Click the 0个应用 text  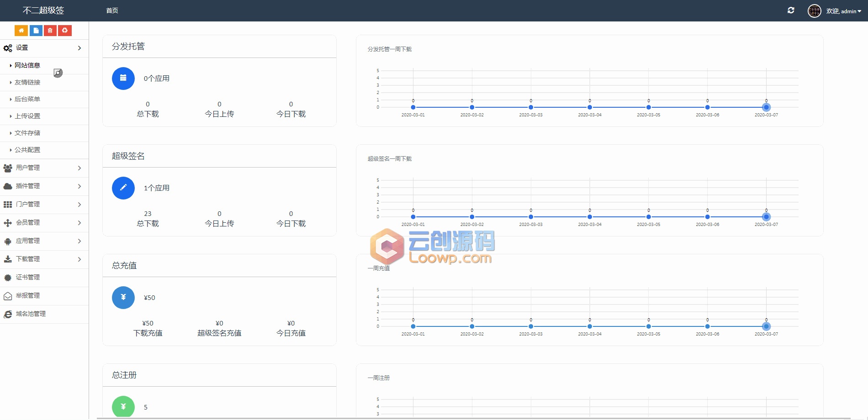(157, 79)
